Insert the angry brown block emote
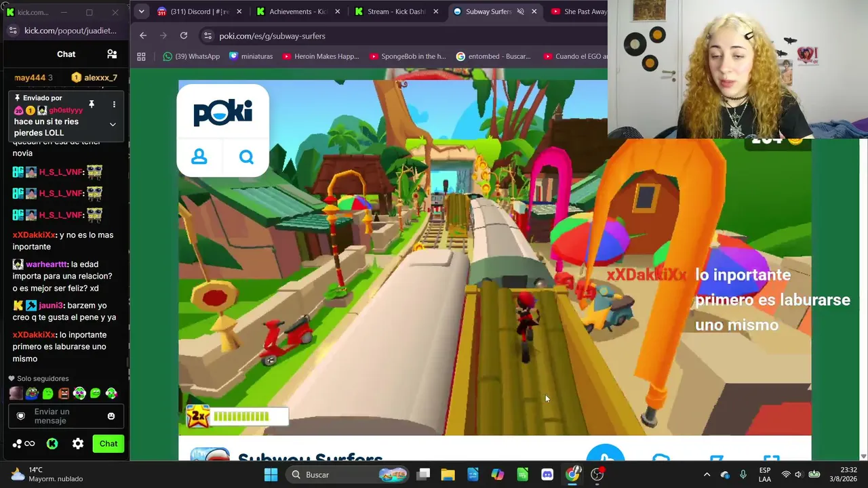The width and height of the screenshot is (868, 488). pyautogui.click(x=64, y=393)
